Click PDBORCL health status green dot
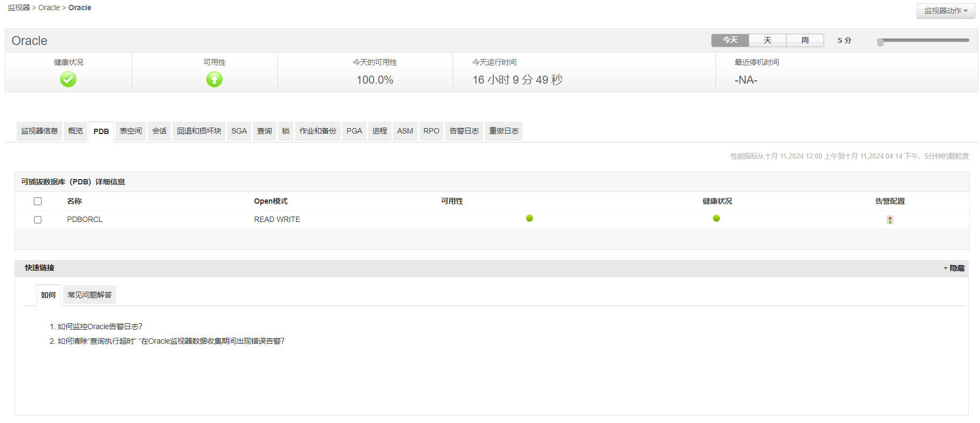This screenshot has height=423, width=980. click(x=717, y=218)
